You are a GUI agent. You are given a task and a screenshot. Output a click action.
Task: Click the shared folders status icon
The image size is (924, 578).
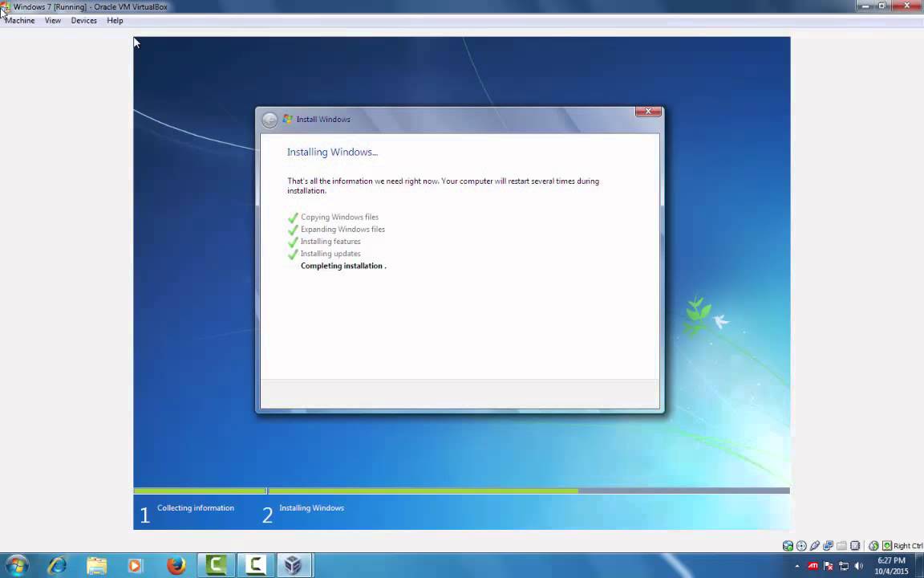point(841,546)
